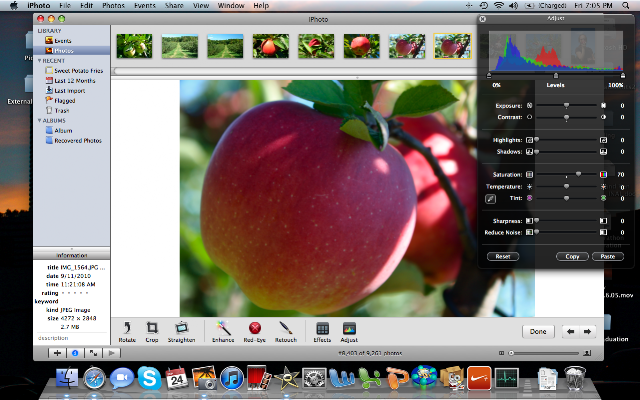This screenshot has height=400, width=640.
Task: Click Paste in the Adjust panel
Action: point(608,256)
